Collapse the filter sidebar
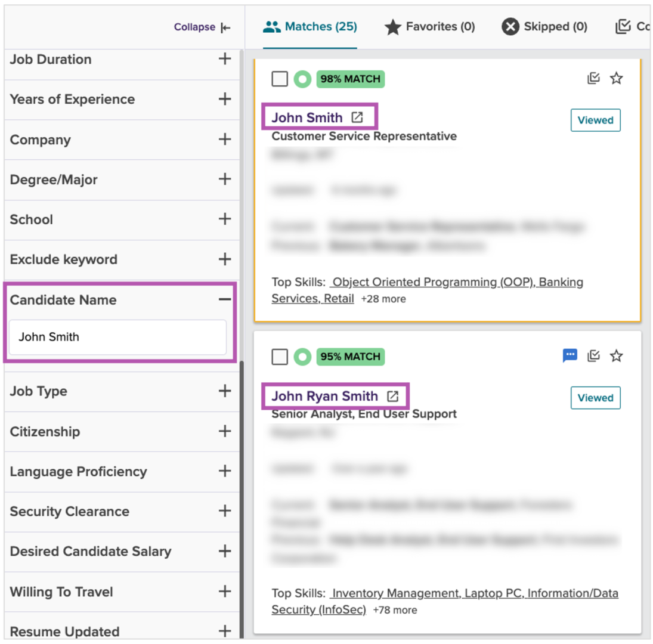Viewport: 653px width, 644px height. point(202,27)
